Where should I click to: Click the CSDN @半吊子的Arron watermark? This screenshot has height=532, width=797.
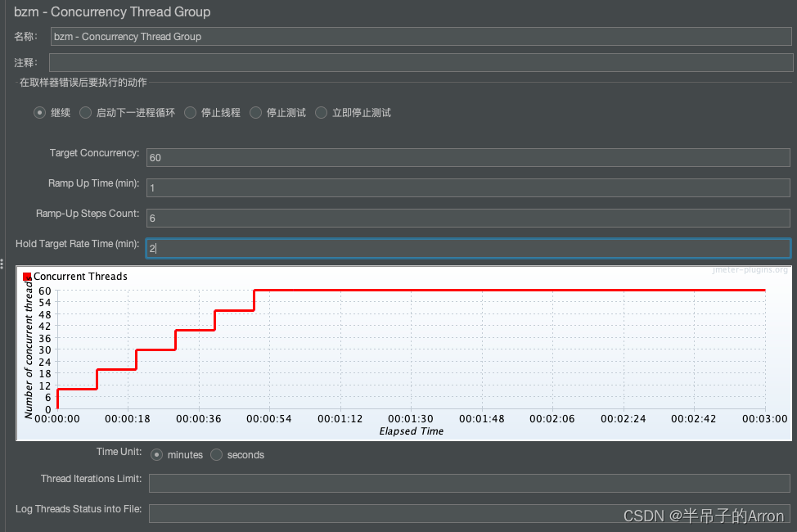pyautogui.click(x=702, y=516)
